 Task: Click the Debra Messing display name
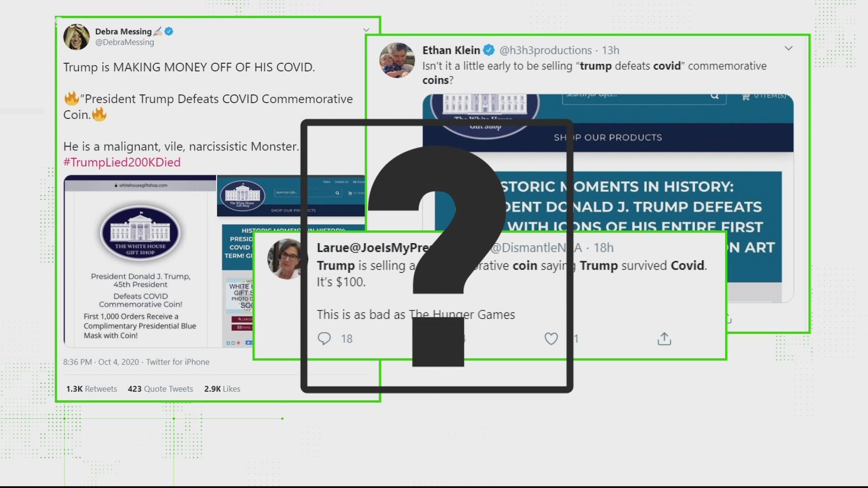[123, 32]
